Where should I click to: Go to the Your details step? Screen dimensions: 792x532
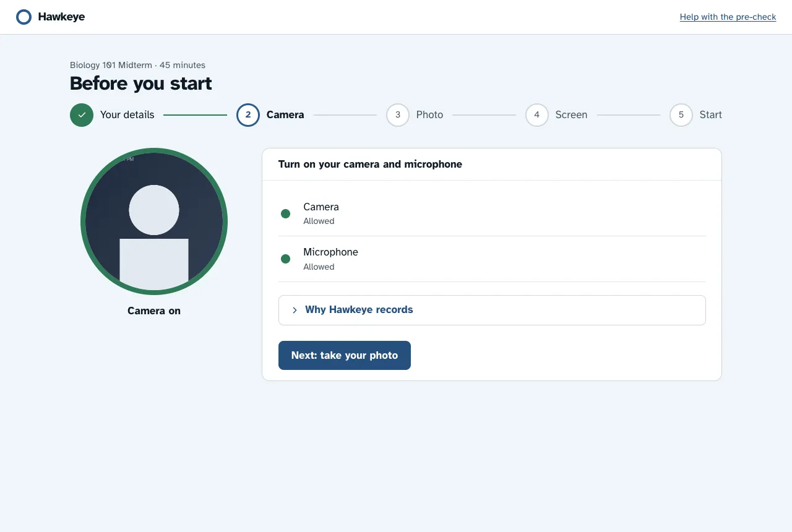tap(112, 115)
